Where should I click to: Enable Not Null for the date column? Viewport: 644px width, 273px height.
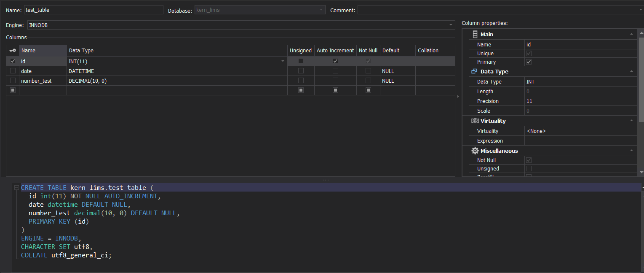click(x=368, y=70)
